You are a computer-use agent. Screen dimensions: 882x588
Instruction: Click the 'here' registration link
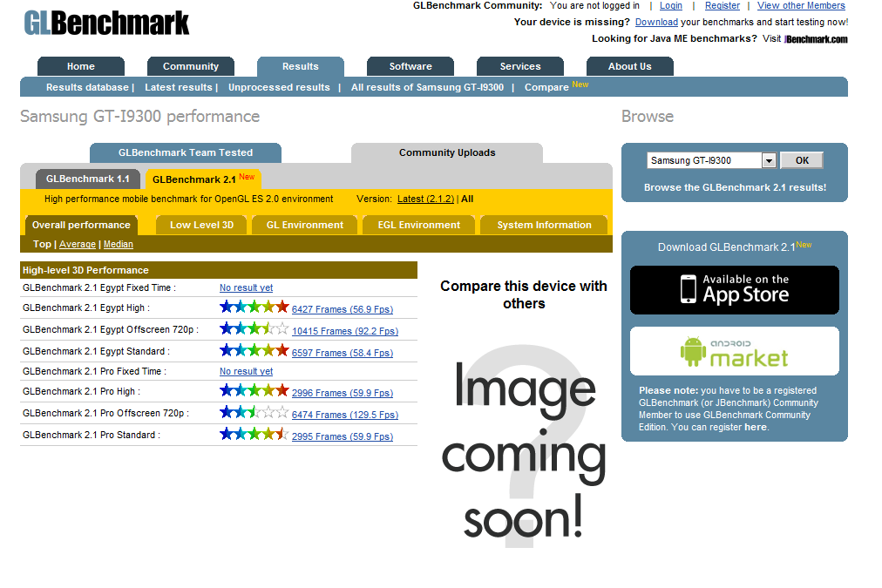[x=756, y=427]
